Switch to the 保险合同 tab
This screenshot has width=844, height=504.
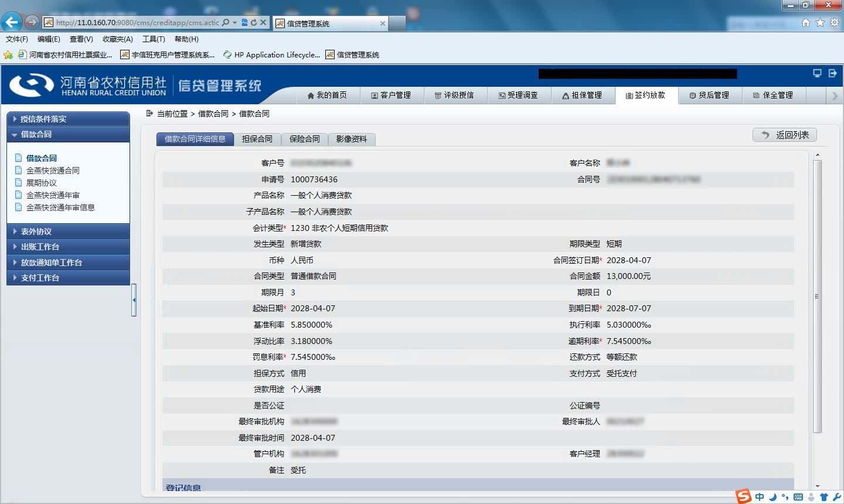click(x=305, y=139)
